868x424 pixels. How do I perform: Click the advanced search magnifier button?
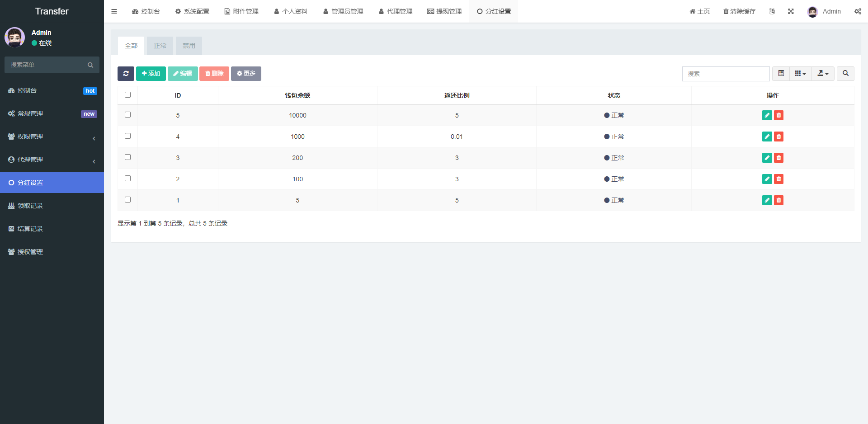pyautogui.click(x=845, y=74)
